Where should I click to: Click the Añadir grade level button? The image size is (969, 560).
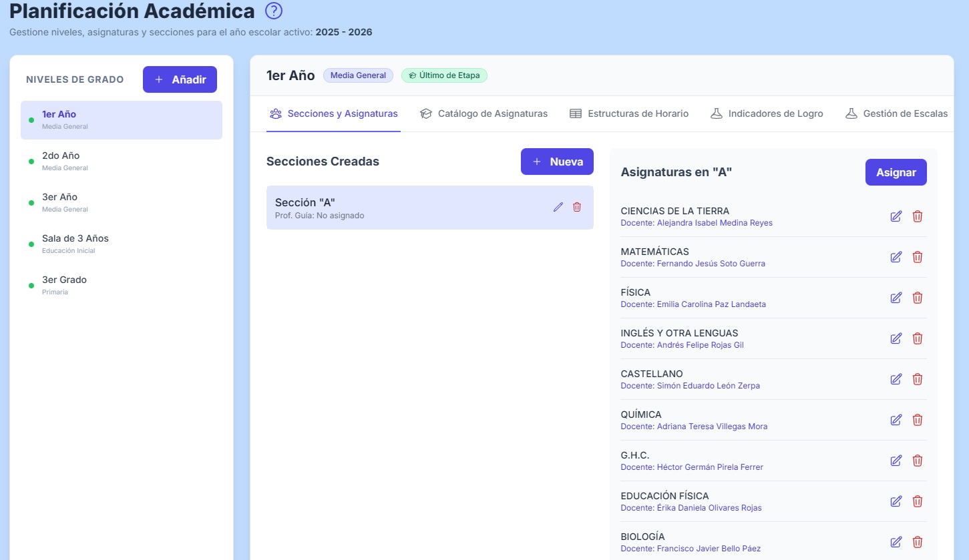pos(180,79)
